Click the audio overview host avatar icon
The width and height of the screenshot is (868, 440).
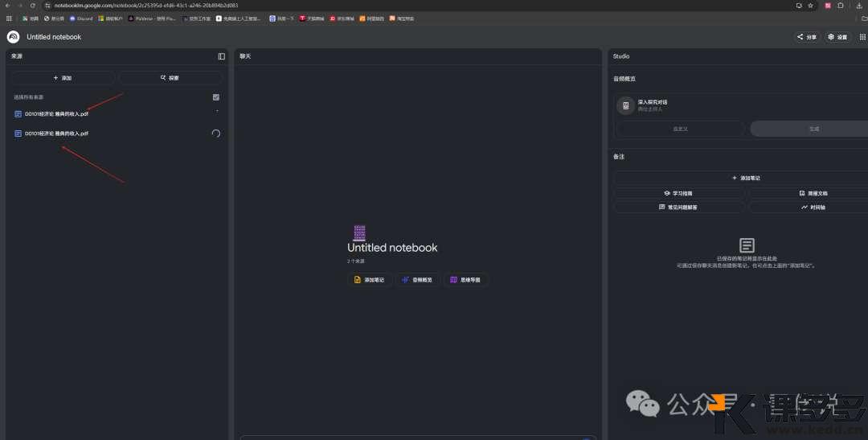pyautogui.click(x=626, y=105)
